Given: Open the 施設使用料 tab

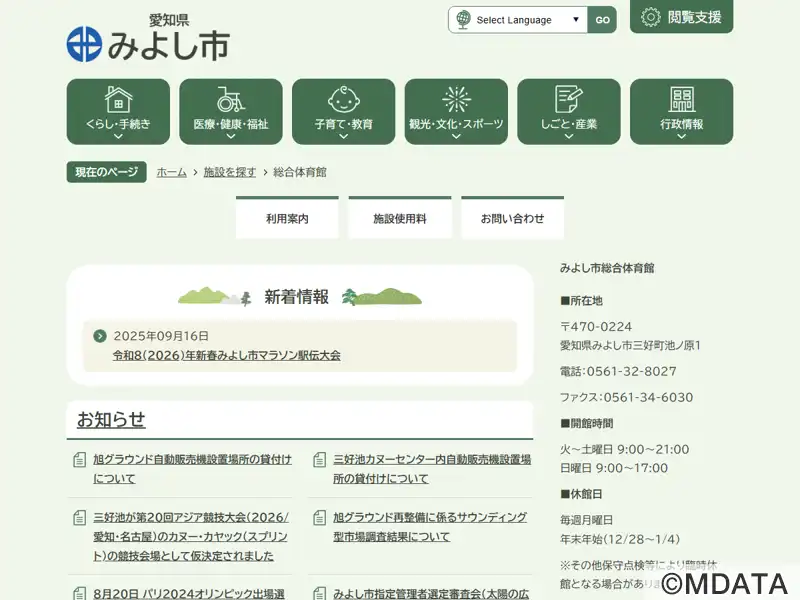Looking at the screenshot, I should (399, 218).
